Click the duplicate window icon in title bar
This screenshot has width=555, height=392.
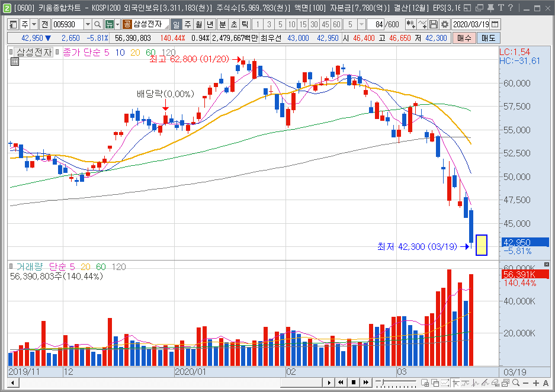click(479, 8)
